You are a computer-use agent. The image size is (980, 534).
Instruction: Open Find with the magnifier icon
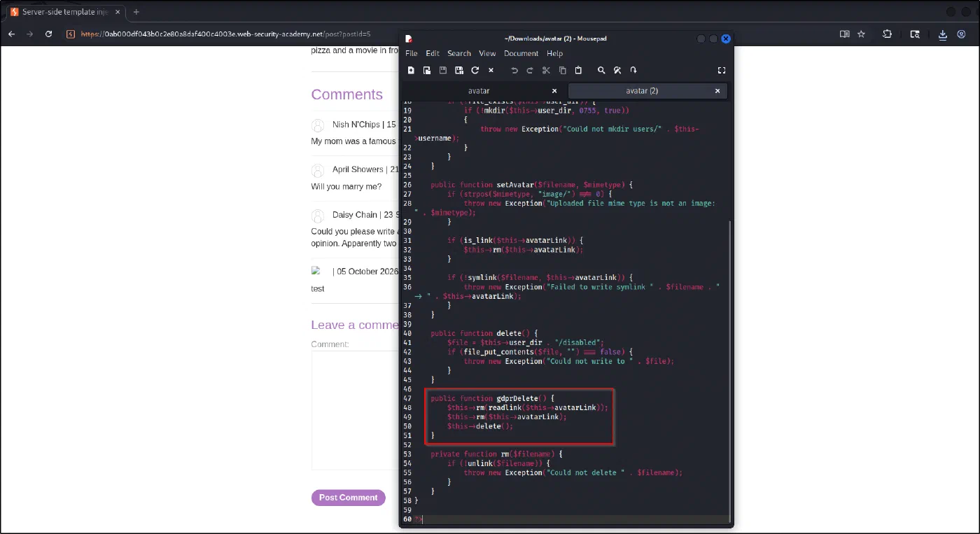point(601,70)
